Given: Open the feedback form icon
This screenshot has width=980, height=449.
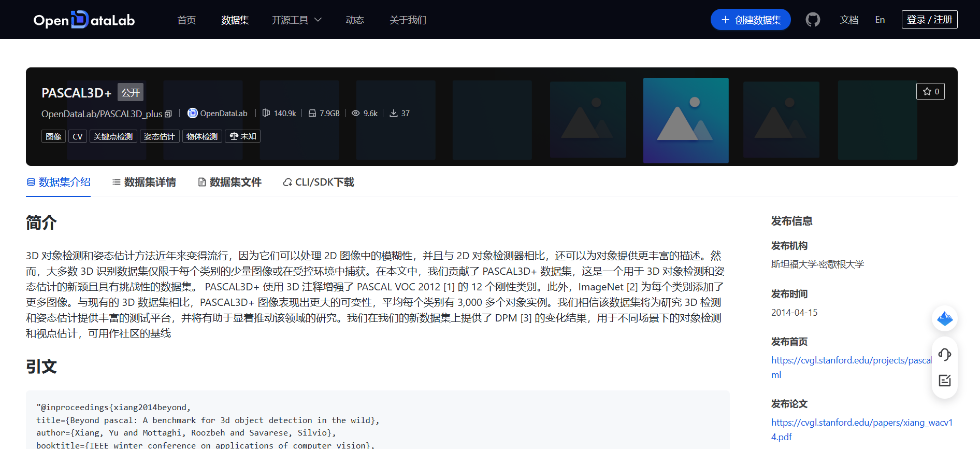Looking at the screenshot, I should coord(945,381).
